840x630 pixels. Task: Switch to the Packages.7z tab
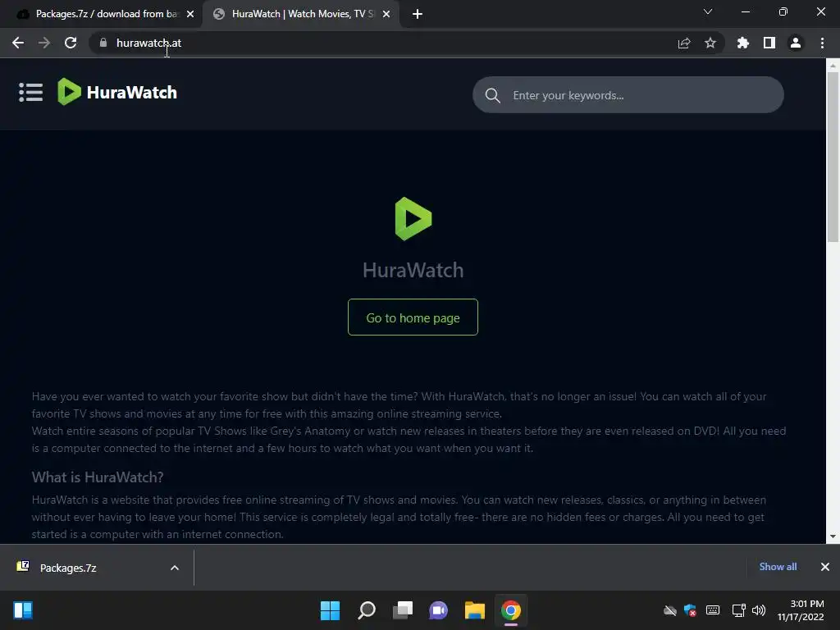pos(101,14)
